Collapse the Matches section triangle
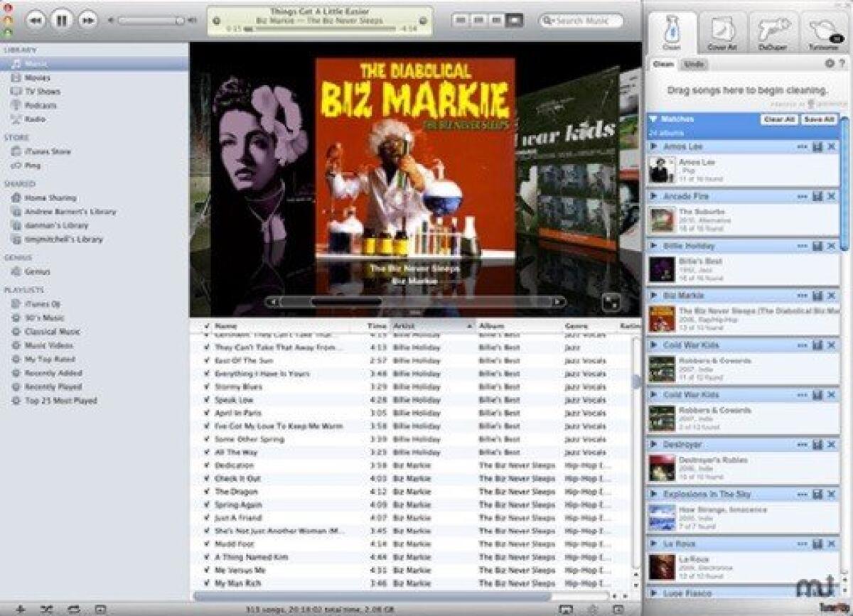Viewport: 853px width, 616px height. pyautogui.click(x=654, y=119)
